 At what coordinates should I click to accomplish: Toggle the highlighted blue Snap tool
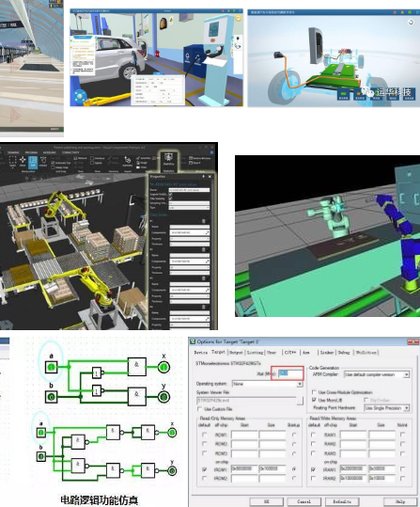point(33,162)
